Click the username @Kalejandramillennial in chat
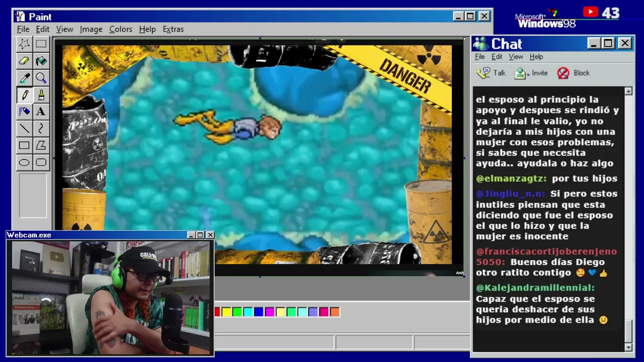This screenshot has height=362, width=644. (535, 288)
